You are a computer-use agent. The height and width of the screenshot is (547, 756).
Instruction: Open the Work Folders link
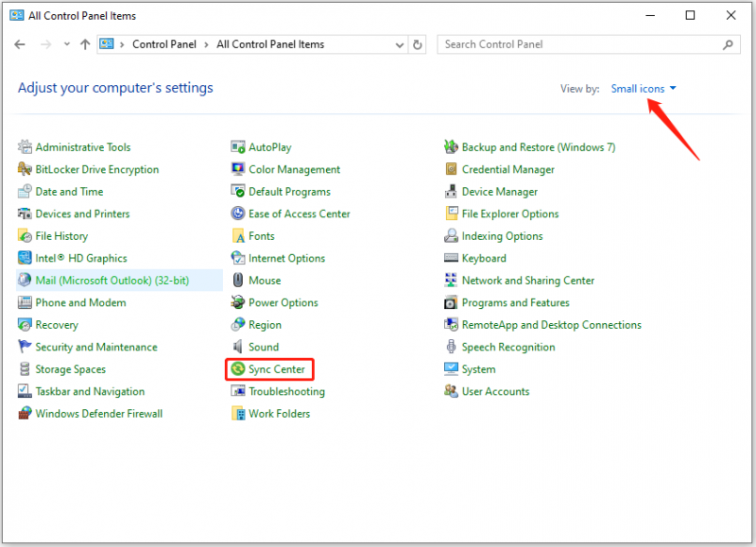tap(279, 413)
